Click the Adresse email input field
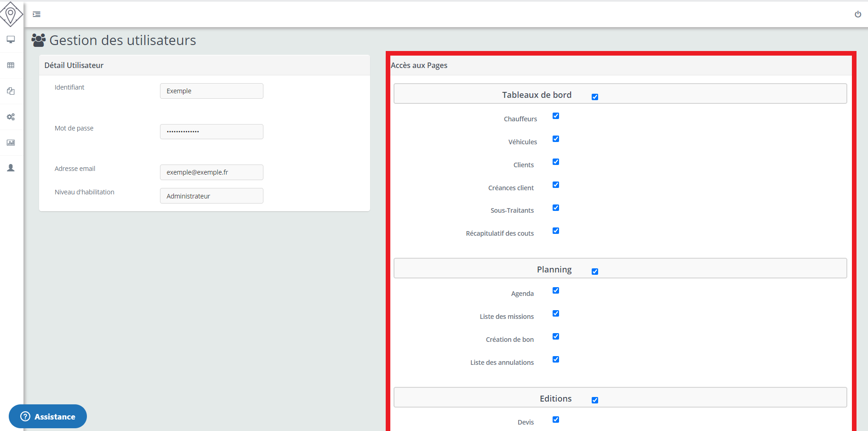Image resolution: width=868 pixels, height=431 pixels. point(211,172)
